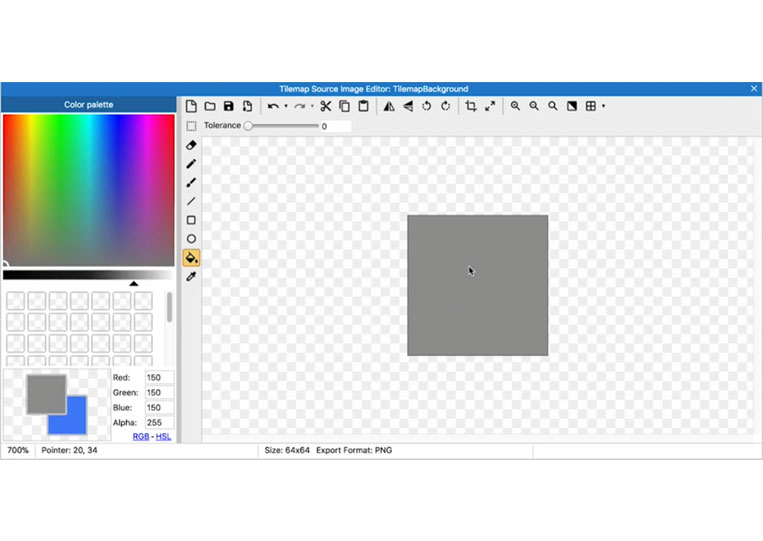Click the Alpha value field
Screen dimensions: 763x541
point(159,423)
